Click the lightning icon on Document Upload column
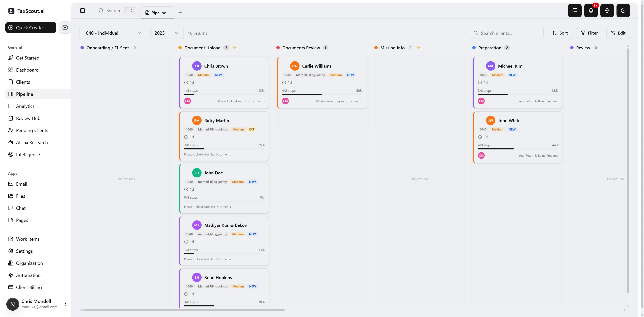The image size is (644, 317). (x=234, y=47)
